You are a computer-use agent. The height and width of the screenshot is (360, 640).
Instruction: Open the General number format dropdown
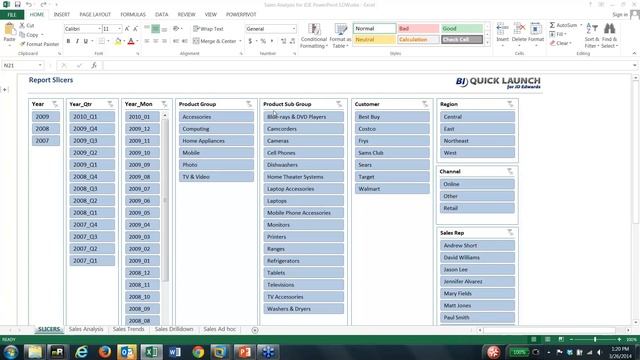click(x=293, y=29)
